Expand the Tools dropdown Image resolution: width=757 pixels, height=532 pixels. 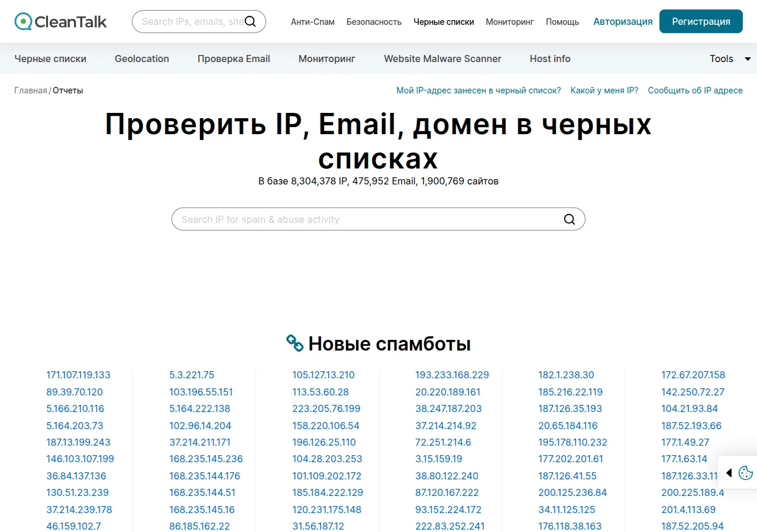[x=730, y=59]
